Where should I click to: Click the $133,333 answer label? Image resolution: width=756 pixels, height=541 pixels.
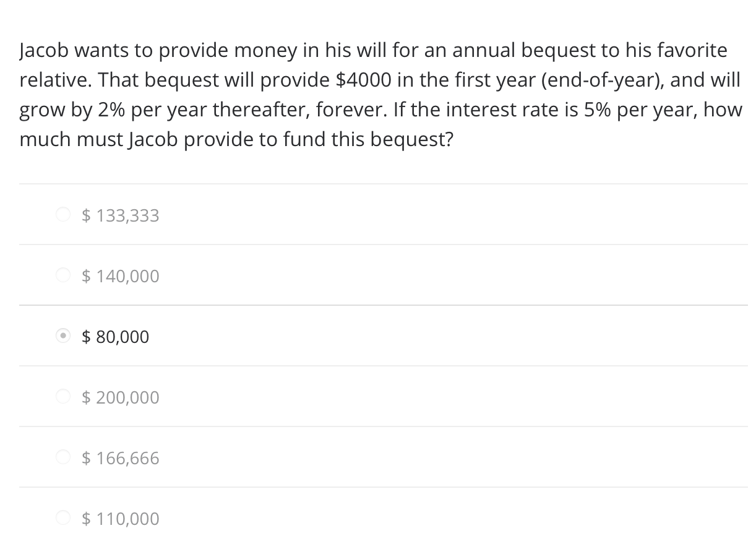coord(120,215)
